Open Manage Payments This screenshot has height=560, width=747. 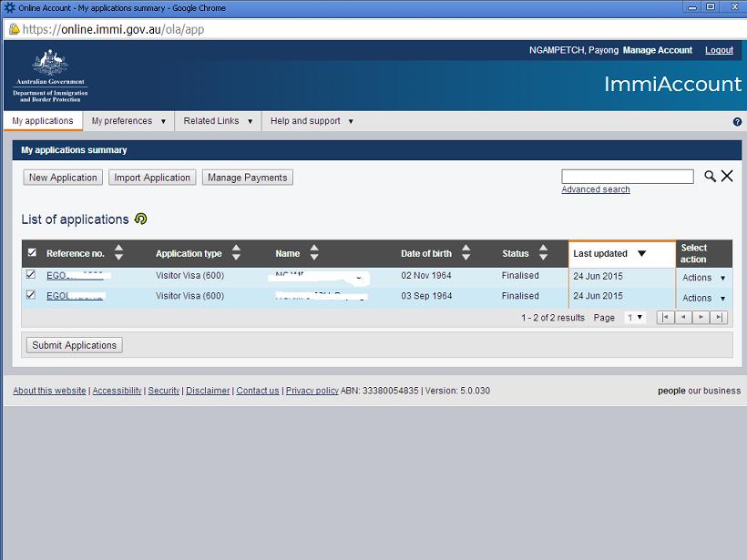point(247,178)
